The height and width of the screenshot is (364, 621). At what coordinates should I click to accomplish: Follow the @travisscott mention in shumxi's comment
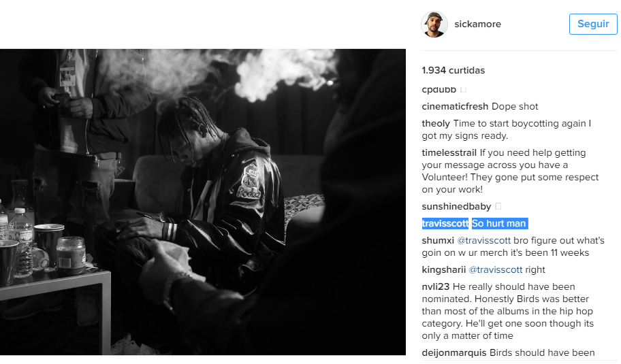click(x=484, y=241)
